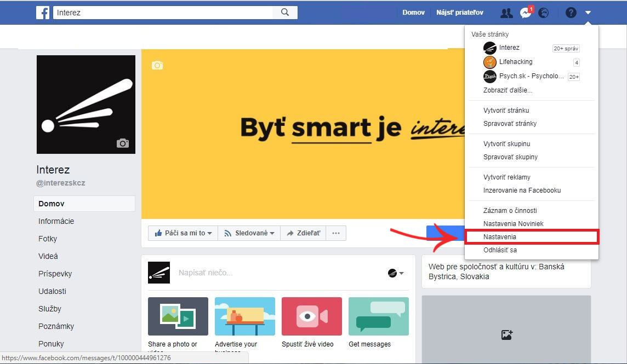Click Interez page icon in dropdown
The width and height of the screenshot is (627, 364).
[489, 48]
